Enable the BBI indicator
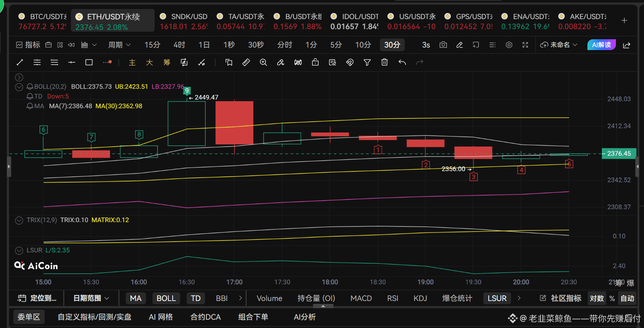The height and width of the screenshot is (328, 644). [x=222, y=298]
